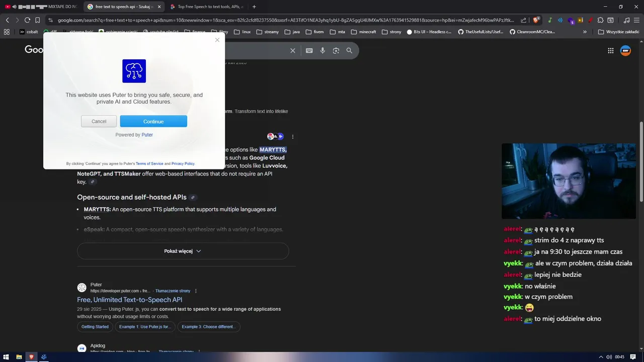The width and height of the screenshot is (644, 362).
Task: Open Example 1: Use Puter.js chip
Action: [x=145, y=327]
